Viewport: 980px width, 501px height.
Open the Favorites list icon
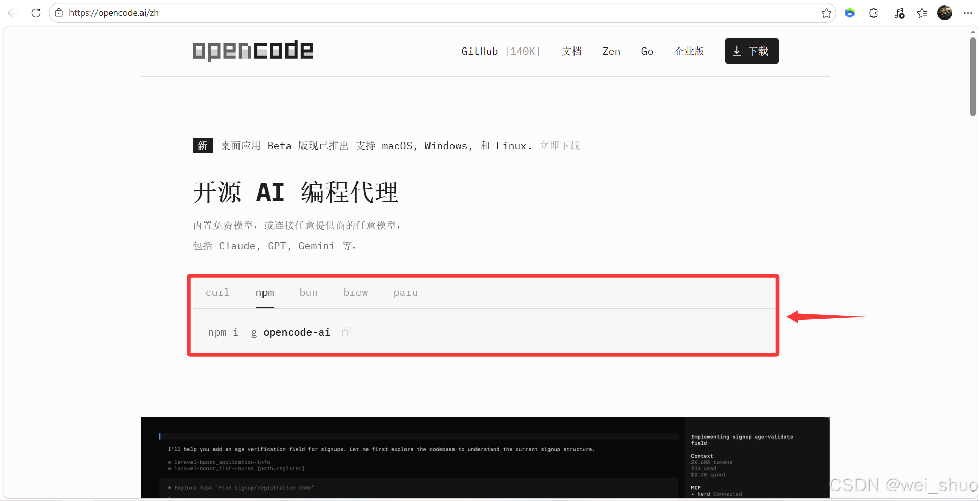[x=922, y=13]
